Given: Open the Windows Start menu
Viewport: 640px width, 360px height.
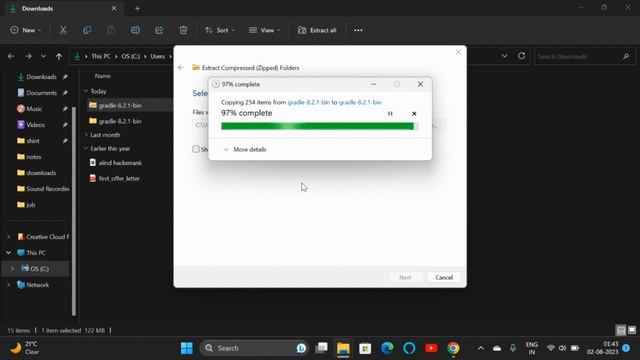Looking at the screenshot, I should tap(187, 348).
